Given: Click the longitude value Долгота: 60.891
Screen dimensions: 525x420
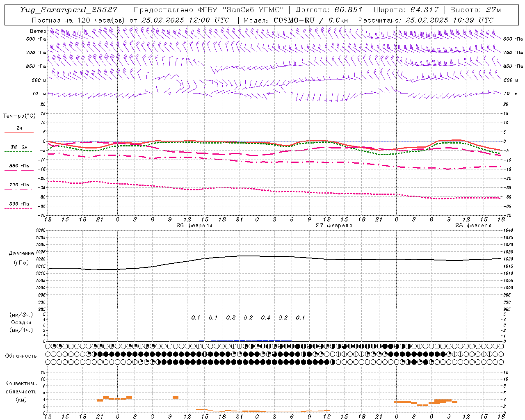Looking at the screenshot, I should tap(329, 10).
